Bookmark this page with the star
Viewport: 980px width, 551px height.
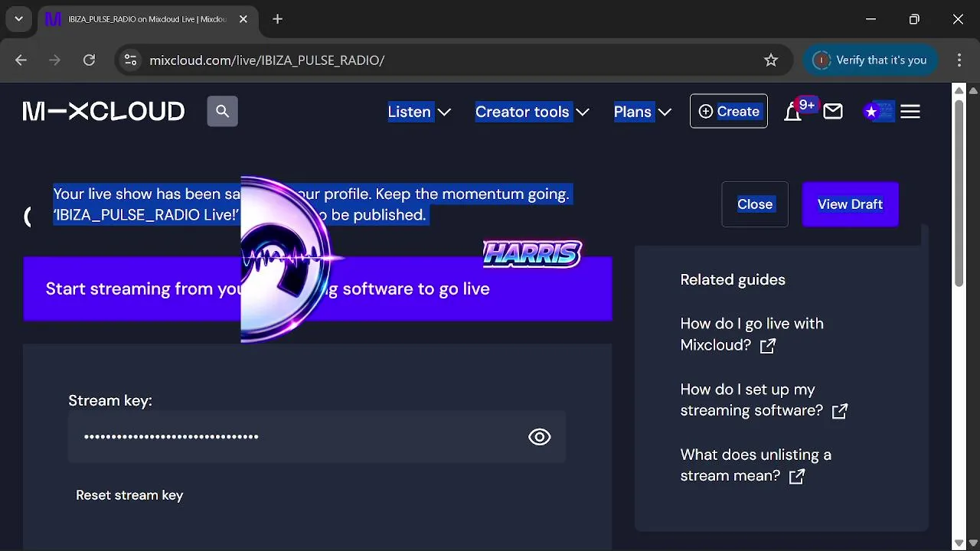[x=771, y=60]
